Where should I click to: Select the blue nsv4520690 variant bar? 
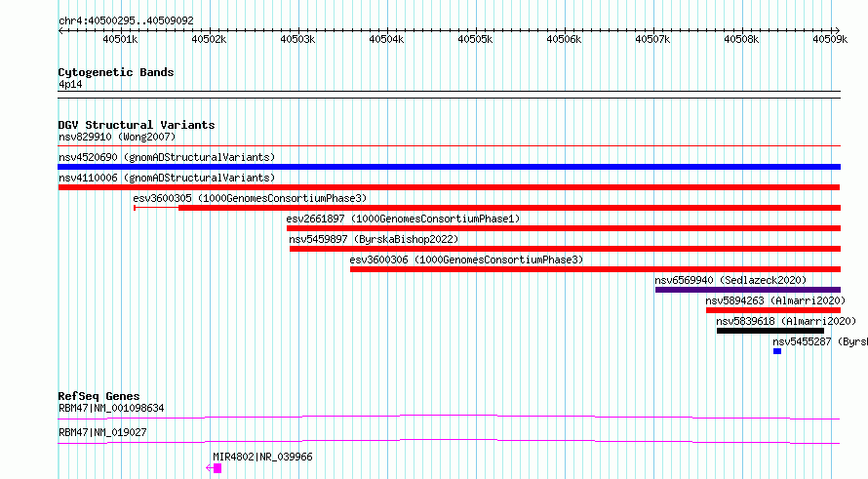[x=449, y=167]
